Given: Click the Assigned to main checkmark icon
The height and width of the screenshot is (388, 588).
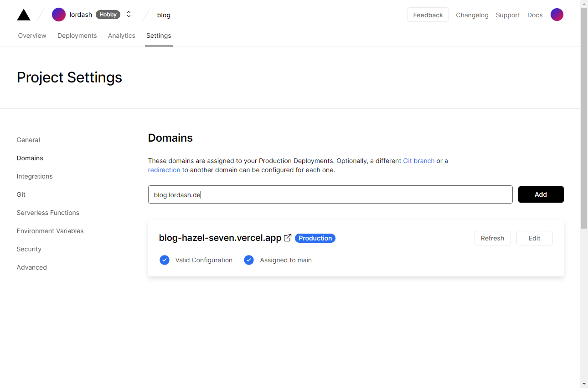Looking at the screenshot, I should [x=249, y=260].
